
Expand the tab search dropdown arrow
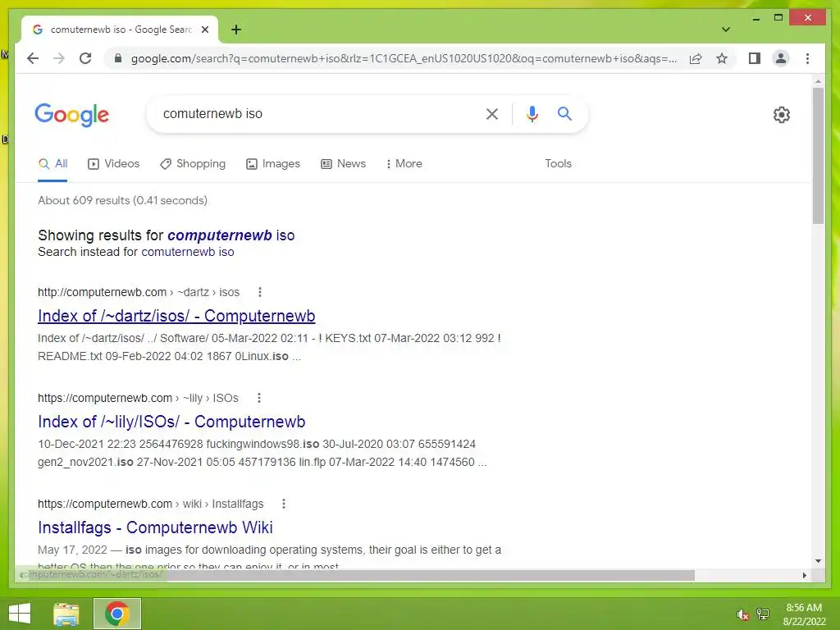[725, 30]
